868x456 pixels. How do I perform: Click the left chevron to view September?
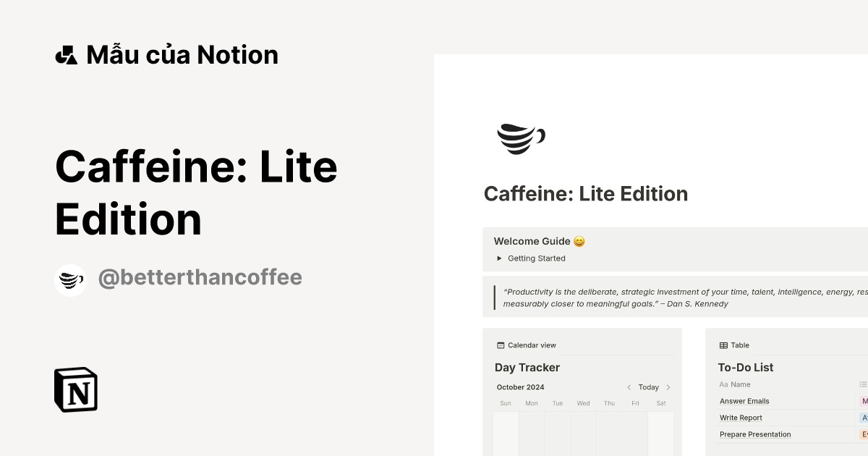(629, 387)
